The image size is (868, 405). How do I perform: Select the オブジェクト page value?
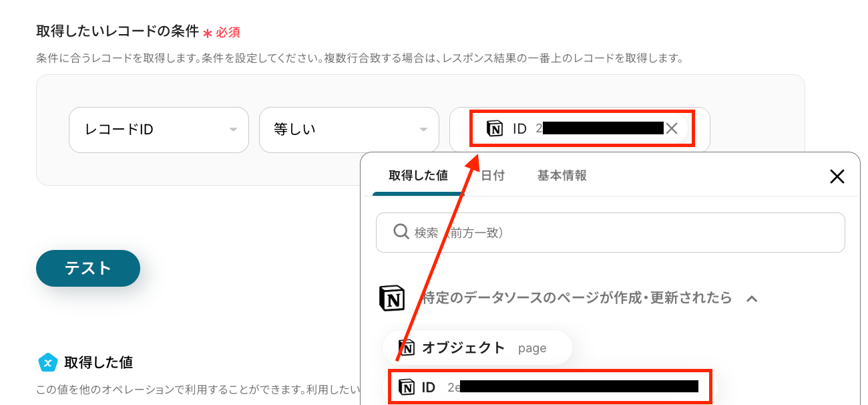pyautogui.click(x=477, y=348)
